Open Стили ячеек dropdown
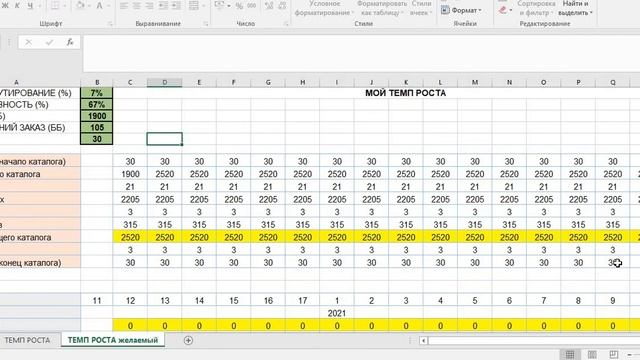 coord(421,8)
